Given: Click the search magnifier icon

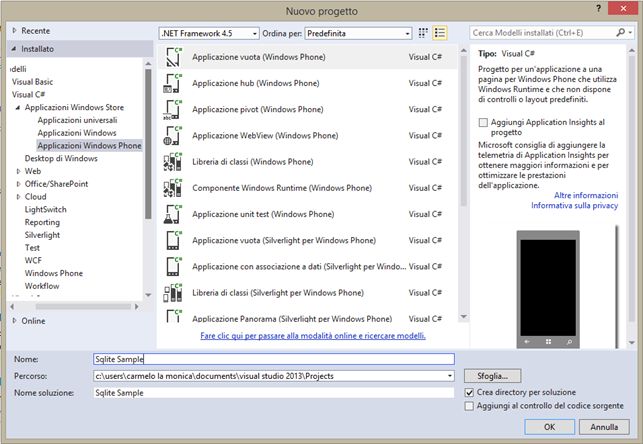Looking at the screenshot, I should tap(621, 32).
